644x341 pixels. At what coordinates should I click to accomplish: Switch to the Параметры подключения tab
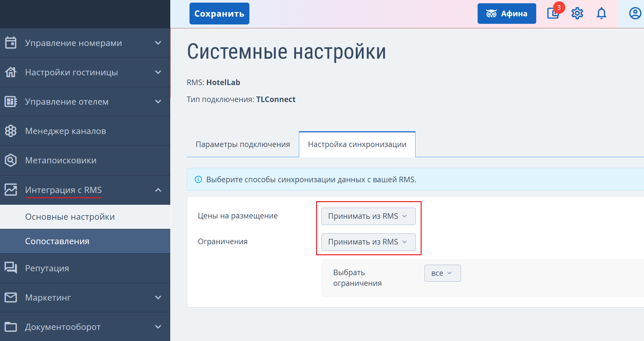pyautogui.click(x=243, y=144)
